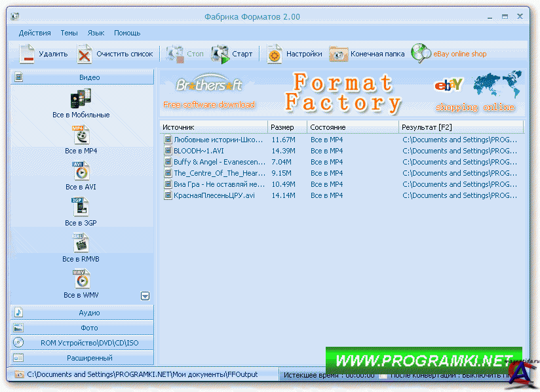Click the 11.67M size cell
540x392 pixels.
click(283, 140)
